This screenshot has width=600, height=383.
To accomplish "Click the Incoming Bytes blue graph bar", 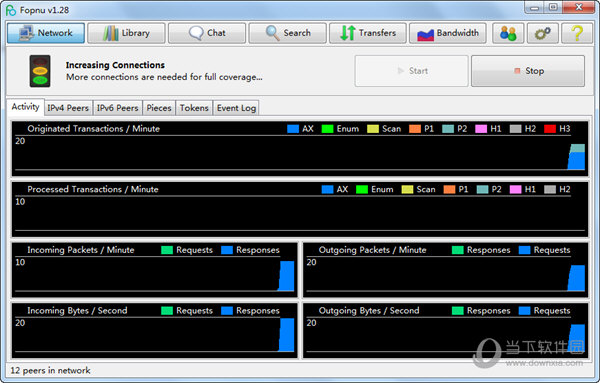I will (287, 335).
